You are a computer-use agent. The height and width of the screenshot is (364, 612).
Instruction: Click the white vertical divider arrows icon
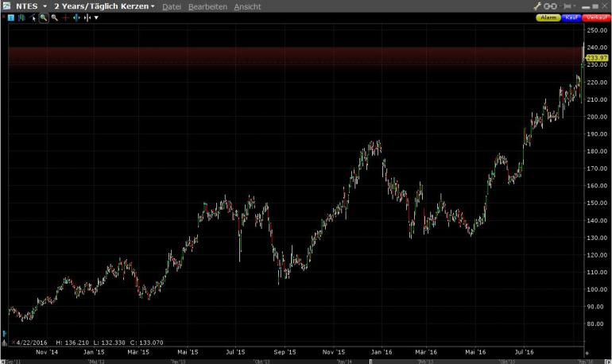pos(87,17)
